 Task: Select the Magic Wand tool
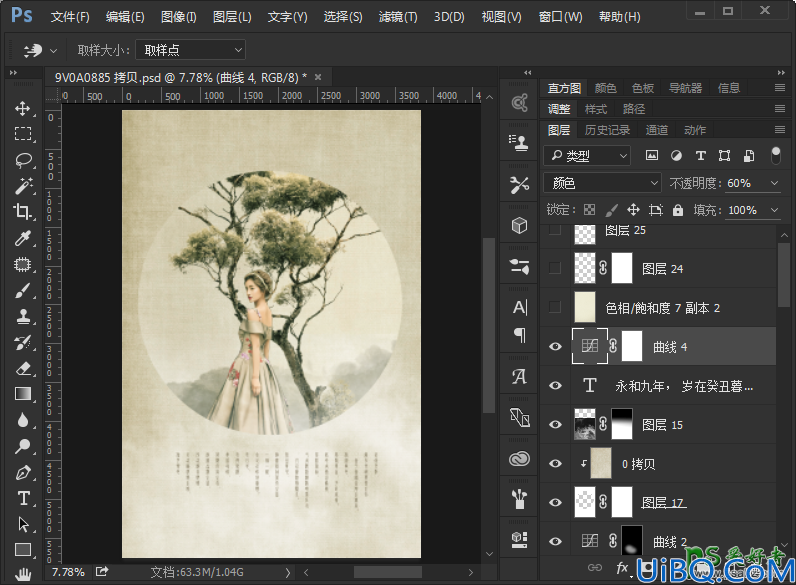(x=22, y=186)
